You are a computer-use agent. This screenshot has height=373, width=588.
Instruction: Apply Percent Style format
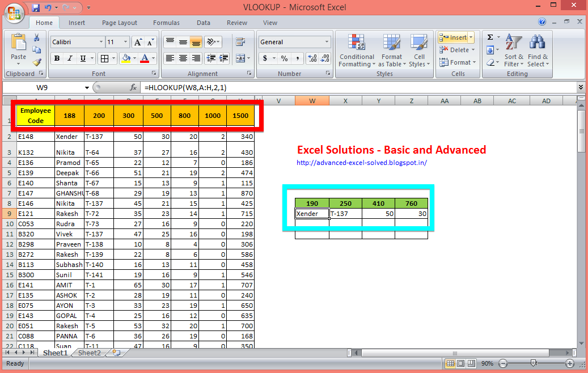coord(284,58)
